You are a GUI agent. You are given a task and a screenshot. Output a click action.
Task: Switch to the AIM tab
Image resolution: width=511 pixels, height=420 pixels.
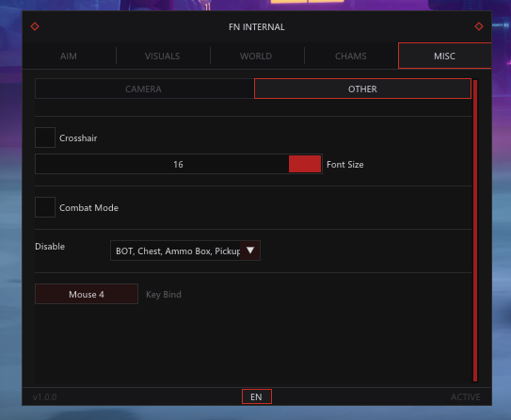pos(69,57)
